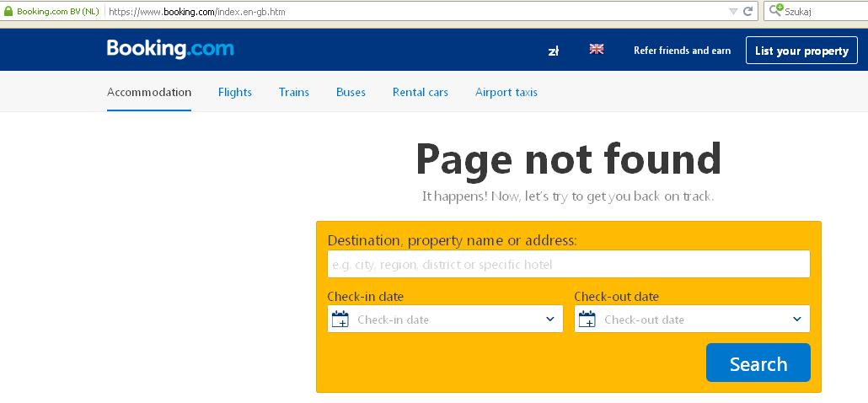868x403 pixels.
Task: Click the "It happens!" subtitle text
Action: point(568,196)
